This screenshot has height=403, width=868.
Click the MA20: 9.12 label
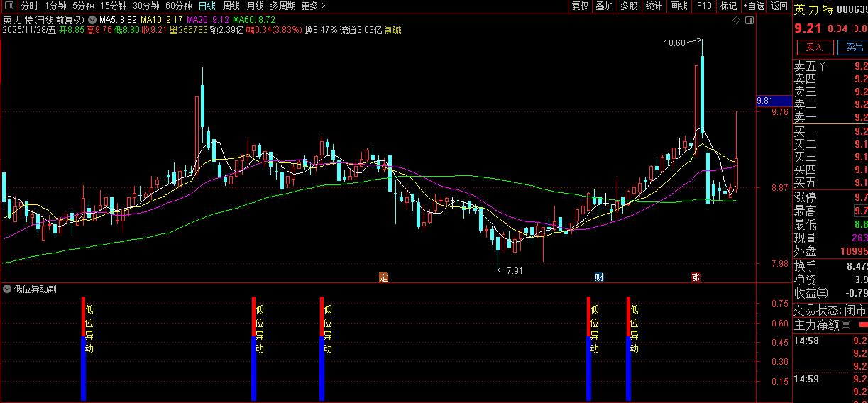(207, 19)
